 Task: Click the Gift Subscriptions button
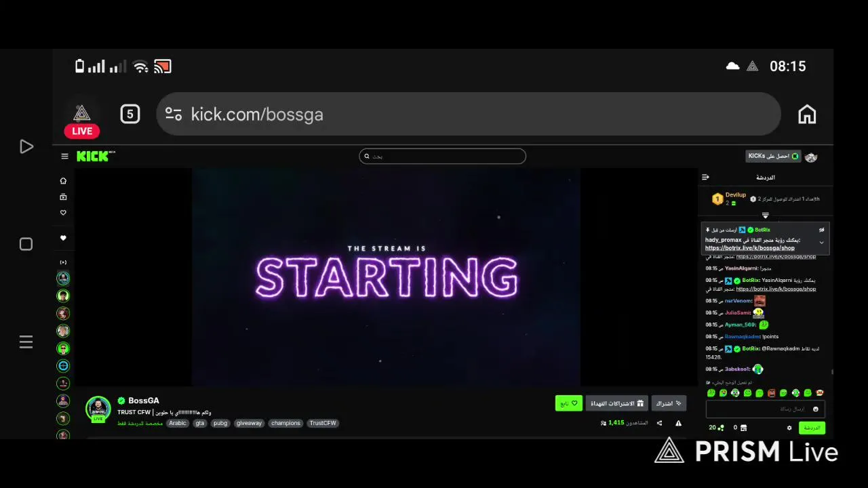[x=617, y=403]
